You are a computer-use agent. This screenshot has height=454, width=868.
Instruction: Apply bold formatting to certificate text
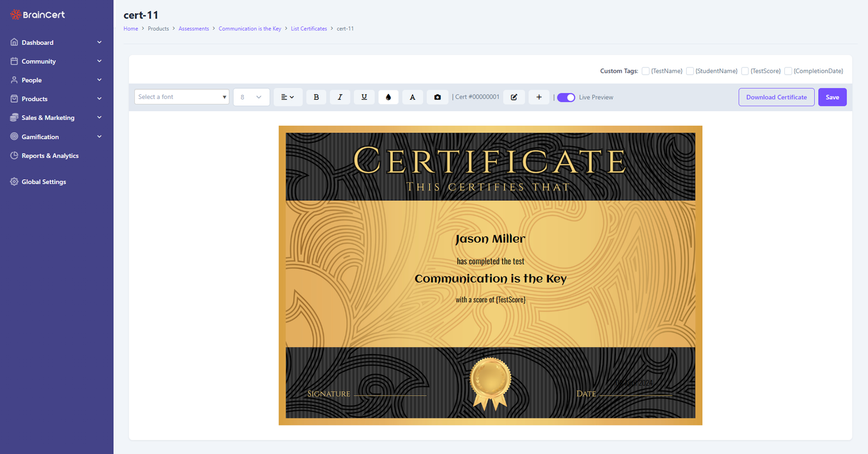tap(316, 97)
